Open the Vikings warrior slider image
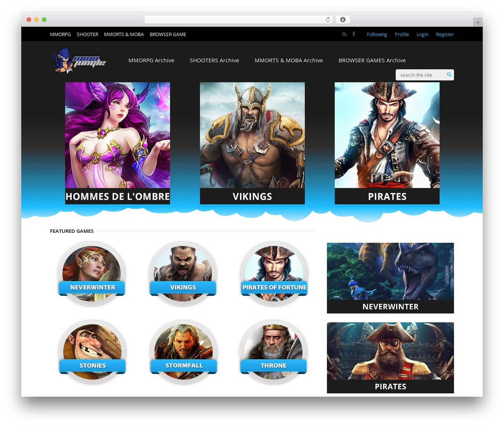This screenshot has width=504, height=427. pyautogui.click(x=252, y=135)
